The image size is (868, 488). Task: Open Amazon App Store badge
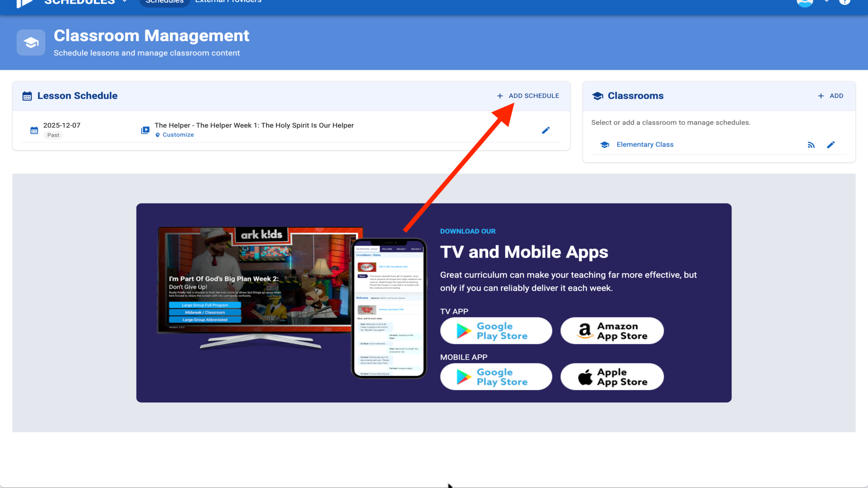pyautogui.click(x=612, y=331)
